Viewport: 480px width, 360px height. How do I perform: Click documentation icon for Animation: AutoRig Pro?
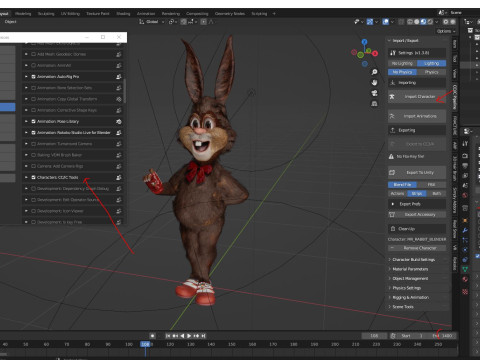pos(119,77)
